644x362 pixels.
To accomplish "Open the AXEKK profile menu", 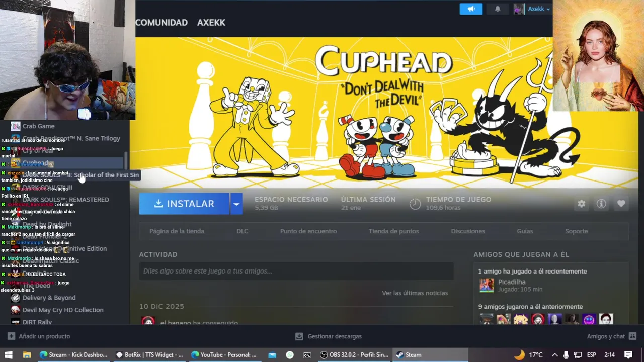I will coord(211,23).
